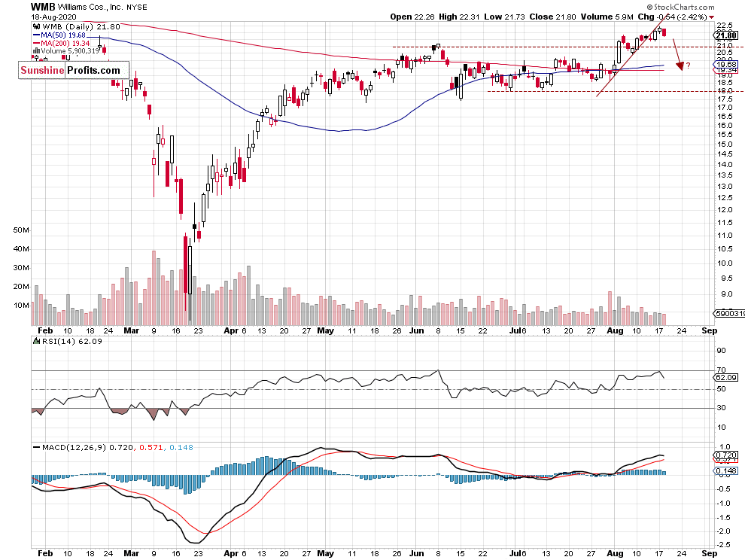This screenshot has height=560, width=745.
Task: Click the red down-triangle after Chg percentage
Action: (x=711, y=17)
